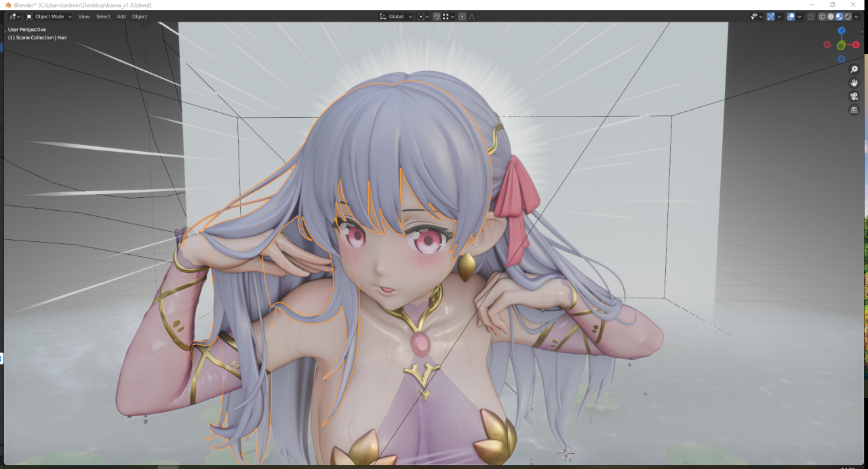Open the View menu
868x469 pixels.
click(83, 16)
